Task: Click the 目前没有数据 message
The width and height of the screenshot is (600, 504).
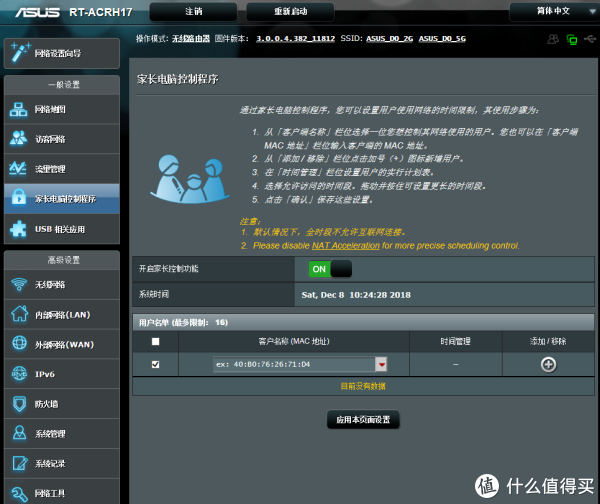Action: (363, 386)
